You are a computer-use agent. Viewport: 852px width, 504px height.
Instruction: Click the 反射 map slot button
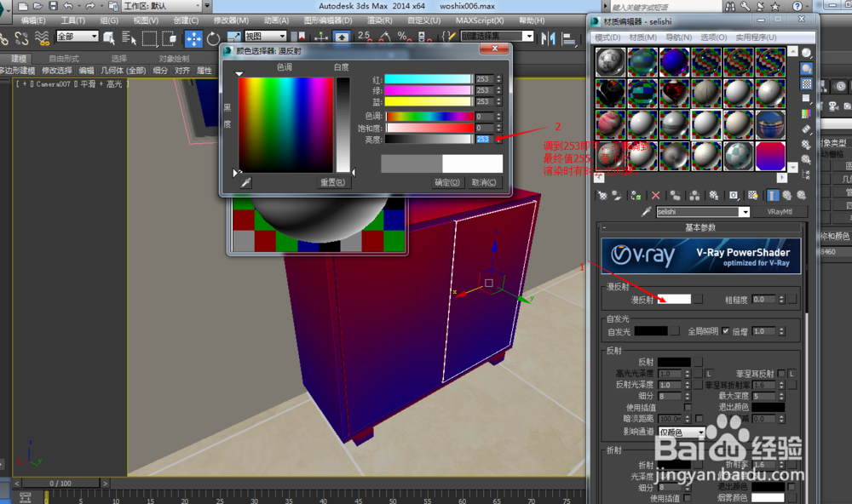pos(699,362)
